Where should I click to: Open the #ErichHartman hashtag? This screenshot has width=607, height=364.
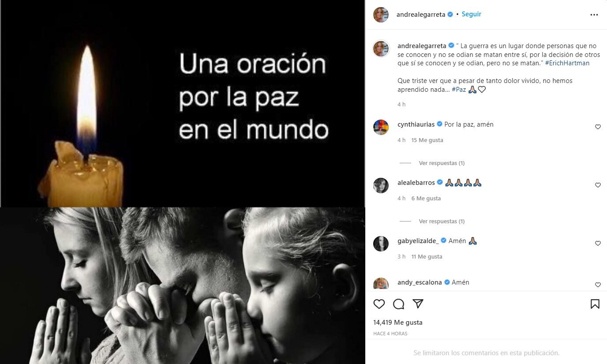(567, 63)
